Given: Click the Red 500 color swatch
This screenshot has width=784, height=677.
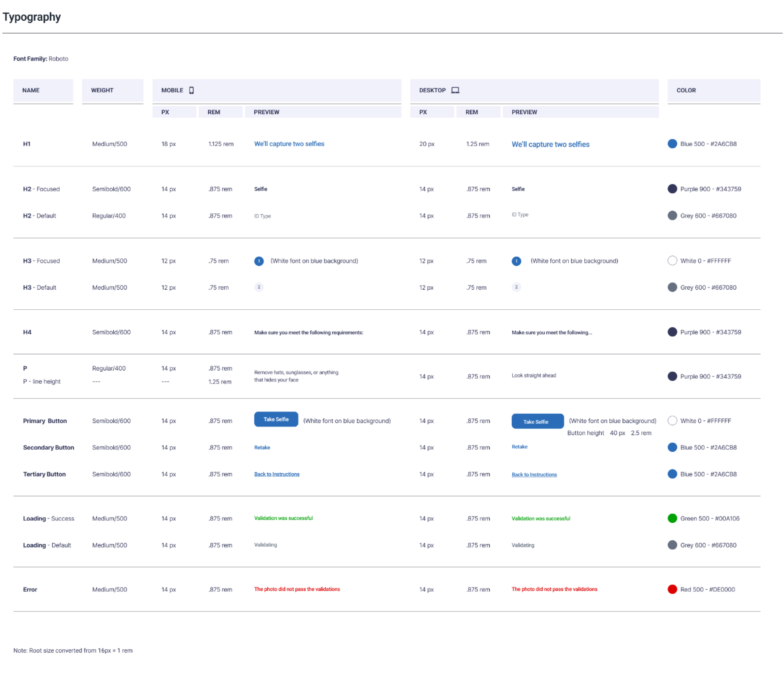Looking at the screenshot, I should pos(672,589).
